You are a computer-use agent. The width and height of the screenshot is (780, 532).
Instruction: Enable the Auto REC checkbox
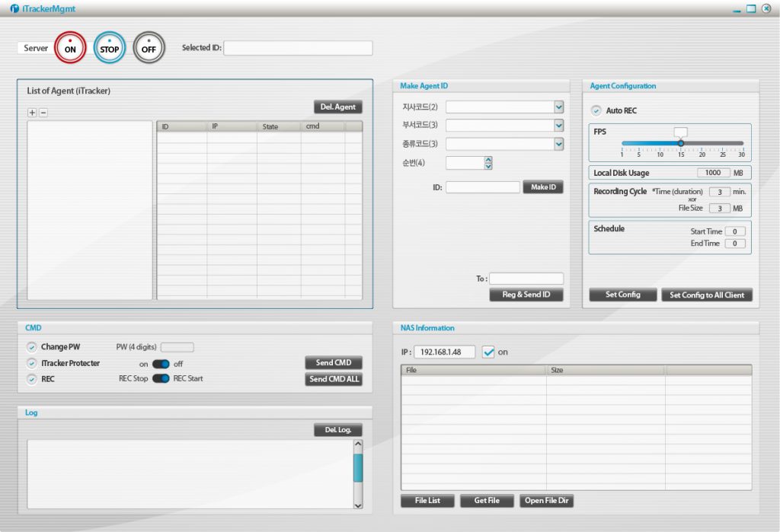[597, 110]
